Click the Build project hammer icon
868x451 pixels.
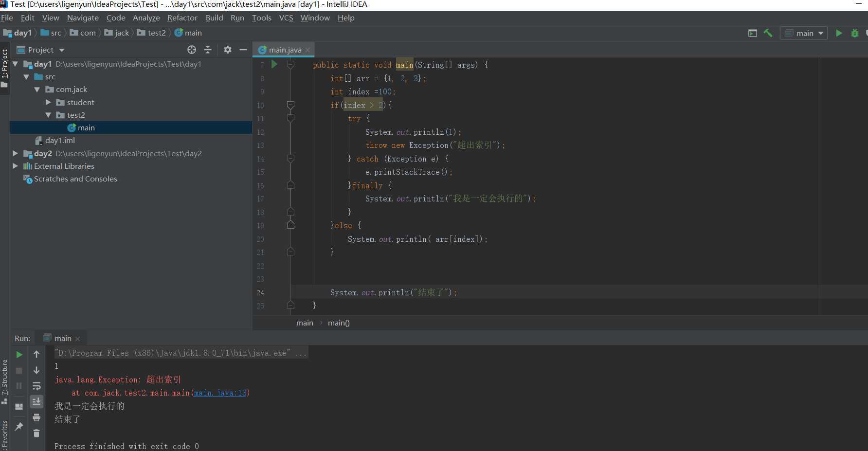pos(768,33)
